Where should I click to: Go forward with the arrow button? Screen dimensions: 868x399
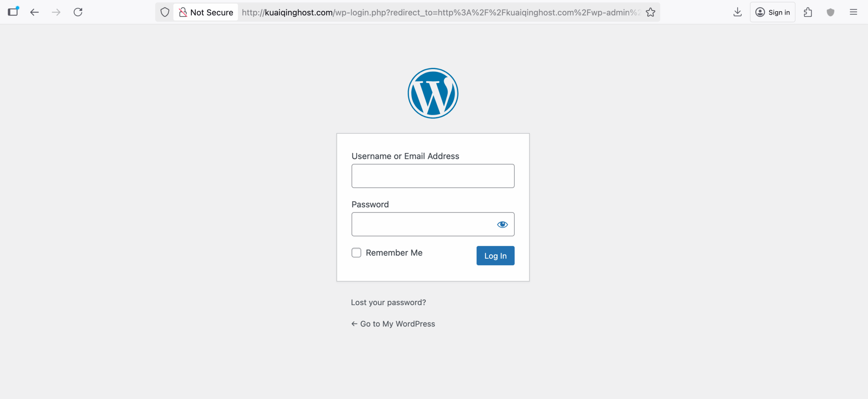[x=56, y=13]
